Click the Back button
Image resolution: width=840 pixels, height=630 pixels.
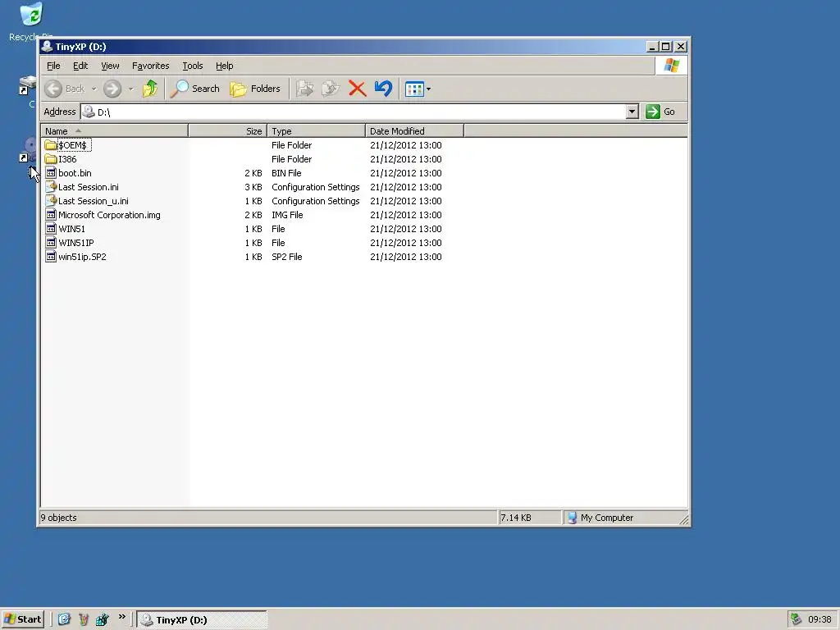point(65,89)
